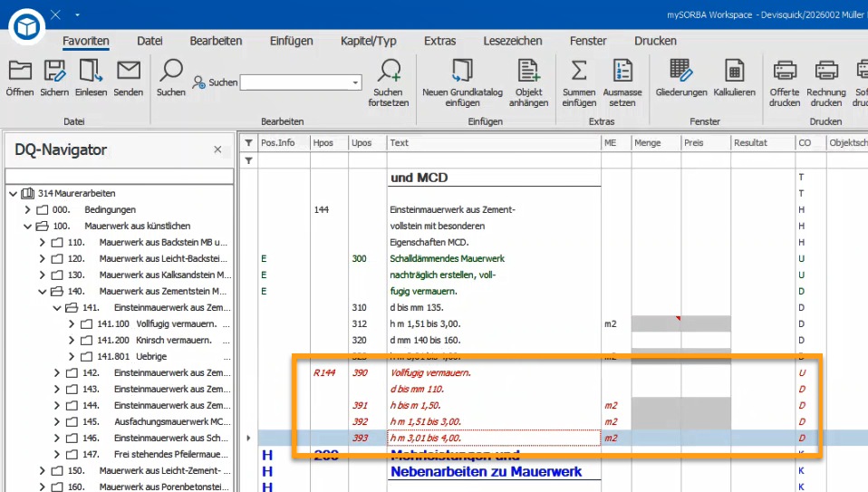Click the Kalkulieren calculator icon
868x492 pixels.
(x=734, y=71)
